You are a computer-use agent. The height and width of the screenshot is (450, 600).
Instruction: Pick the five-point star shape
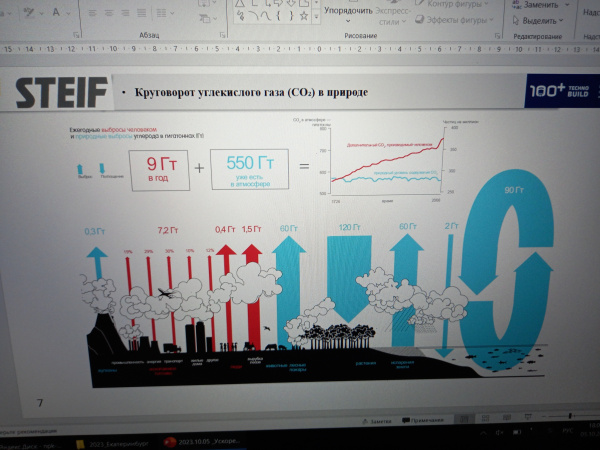304,16
